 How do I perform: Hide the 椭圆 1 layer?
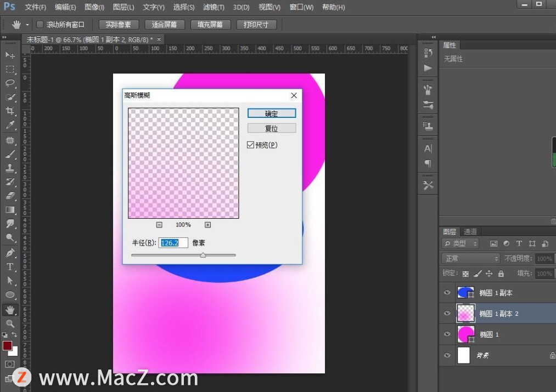point(447,334)
